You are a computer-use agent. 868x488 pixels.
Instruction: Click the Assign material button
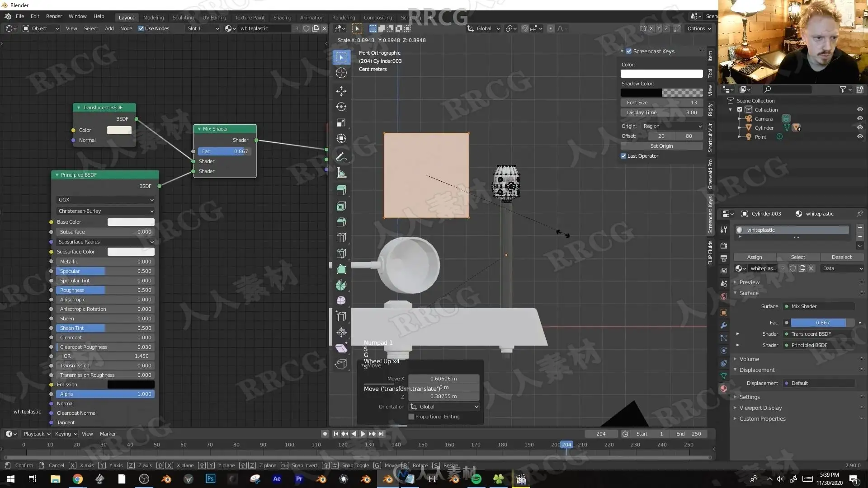click(754, 257)
